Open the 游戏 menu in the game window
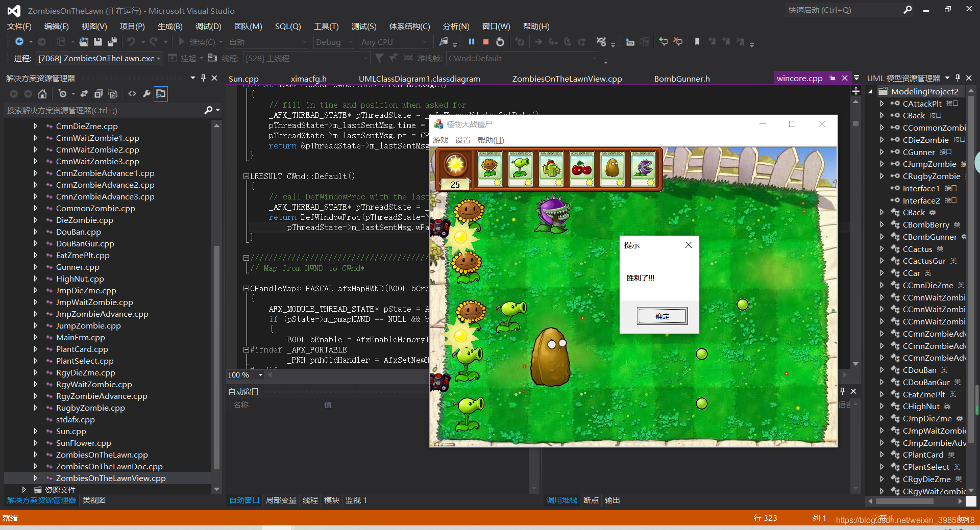This screenshot has width=980, height=530. [440, 140]
